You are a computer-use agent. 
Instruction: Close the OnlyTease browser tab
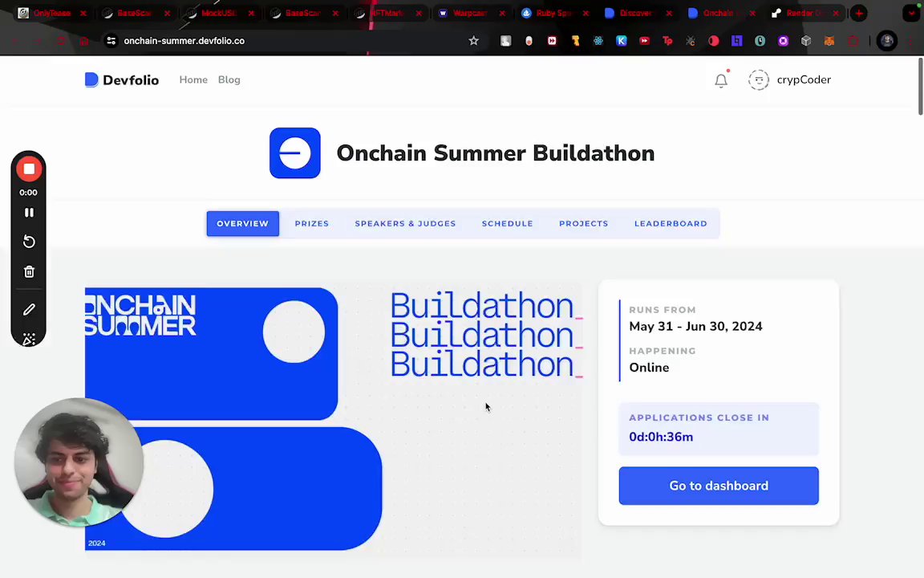point(83,13)
